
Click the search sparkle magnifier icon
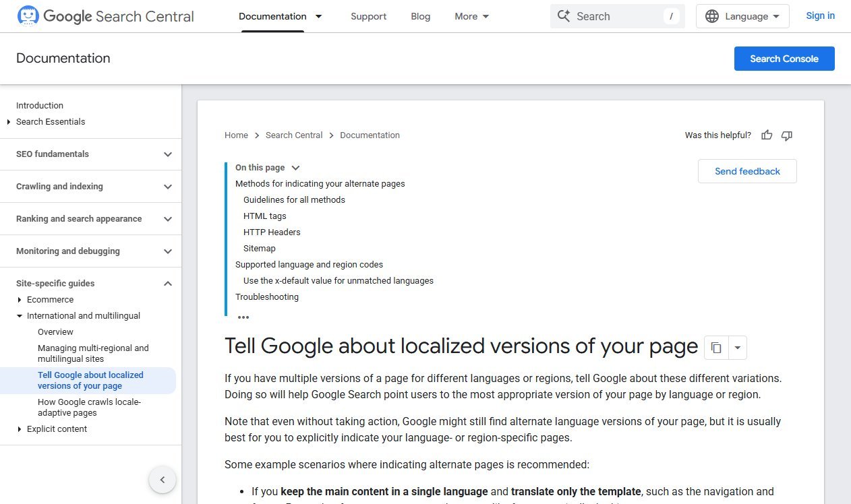pyautogui.click(x=564, y=16)
